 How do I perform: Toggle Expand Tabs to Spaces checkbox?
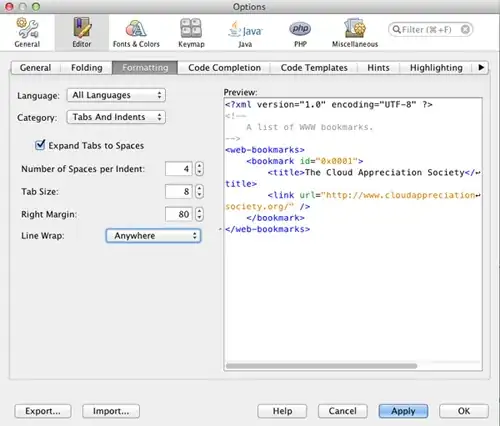tap(40, 145)
